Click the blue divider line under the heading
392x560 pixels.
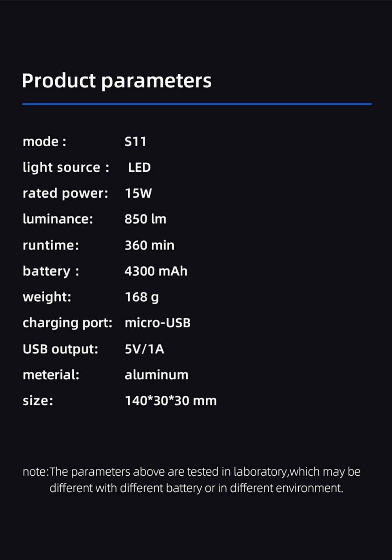[197, 104]
